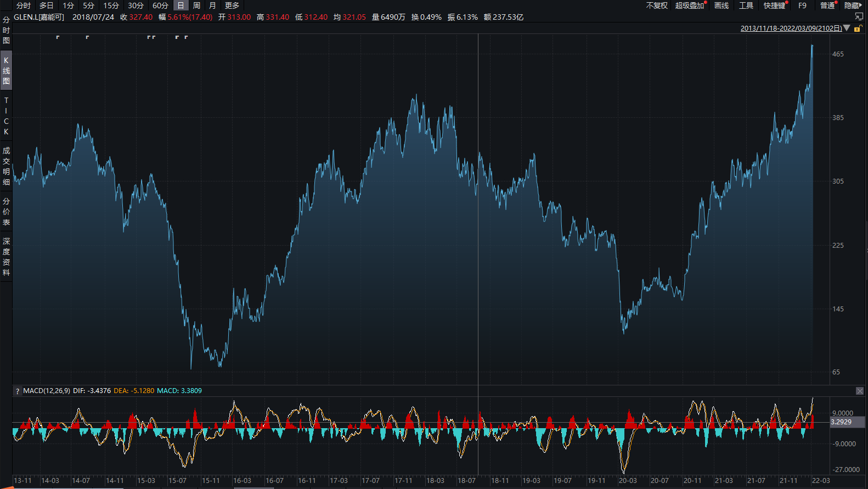Switch to 分时 intraday period

[x=24, y=5]
